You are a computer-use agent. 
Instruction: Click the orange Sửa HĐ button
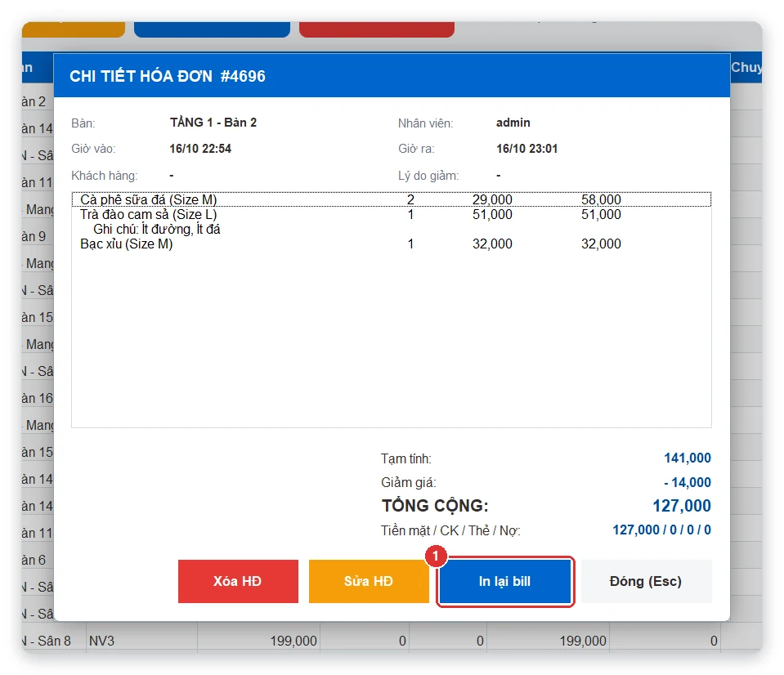click(x=369, y=581)
